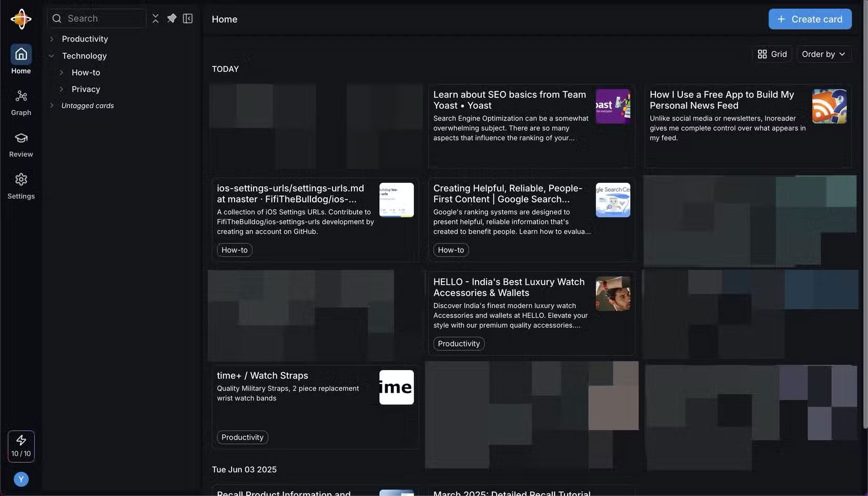Open the Review section icon

[21, 138]
